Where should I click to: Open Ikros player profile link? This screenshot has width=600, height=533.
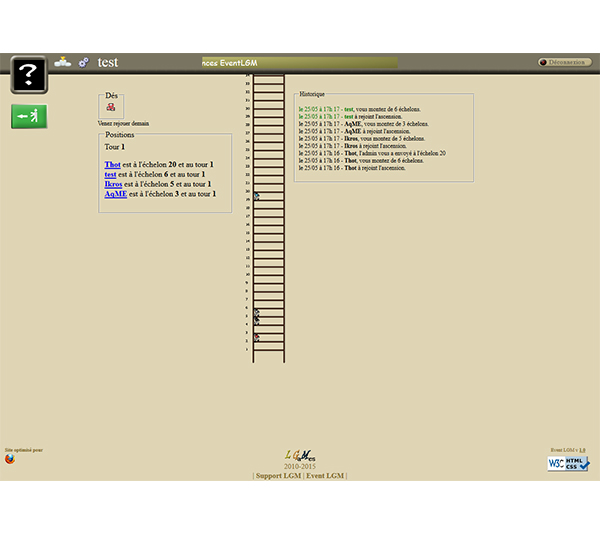coord(114,184)
